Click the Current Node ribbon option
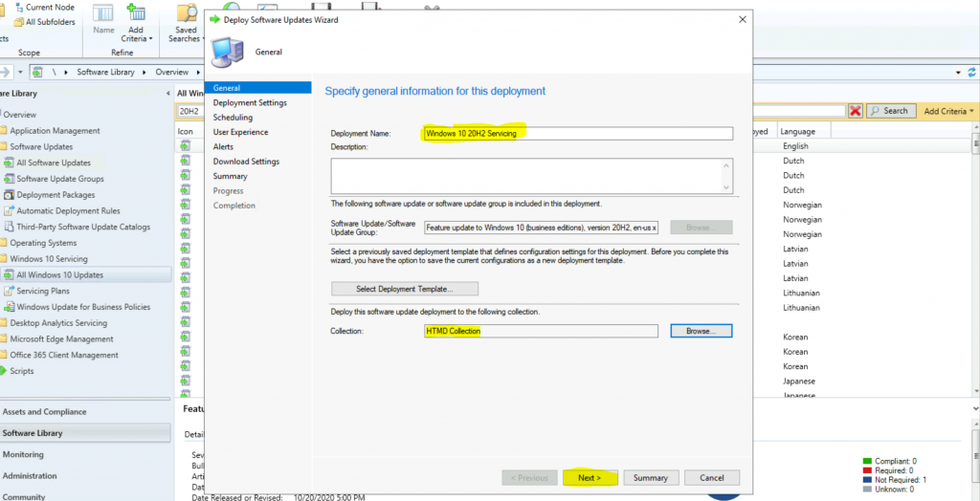The width and height of the screenshot is (980, 501). click(x=44, y=8)
